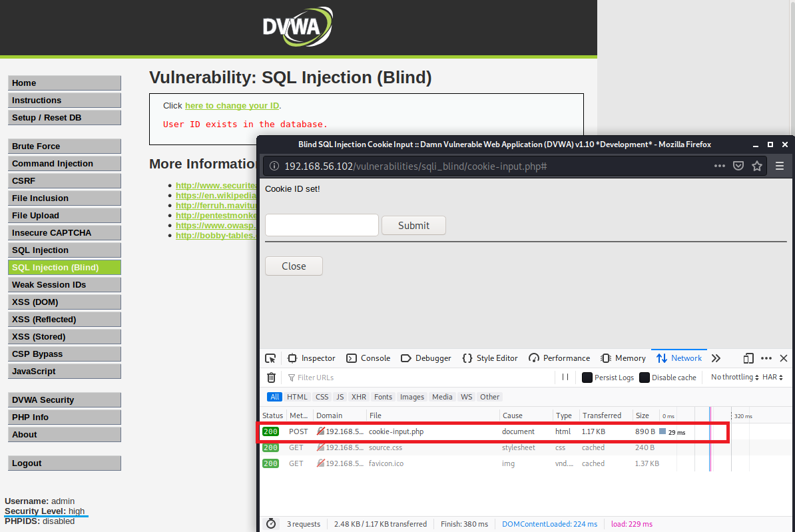Open Brute Force page
Viewport: 795px width, 532px height.
[x=65, y=146]
